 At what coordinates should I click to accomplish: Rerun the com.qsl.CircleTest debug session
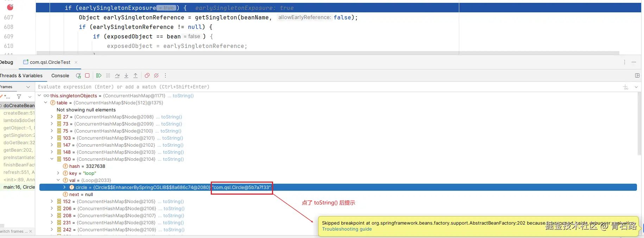(x=78, y=75)
